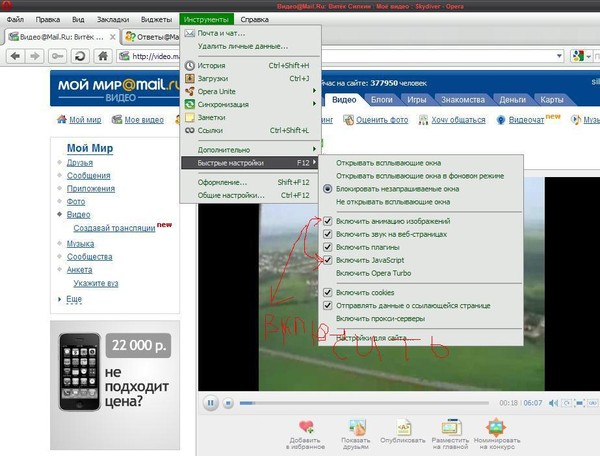The width and height of the screenshot is (600, 456).
Task: Switch to the Знакомства site tab
Action: [463, 100]
